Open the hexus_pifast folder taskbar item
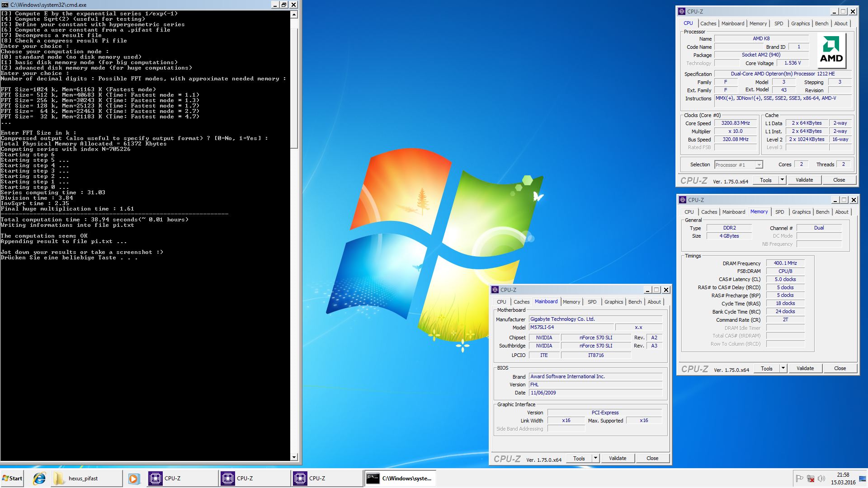 86,479
